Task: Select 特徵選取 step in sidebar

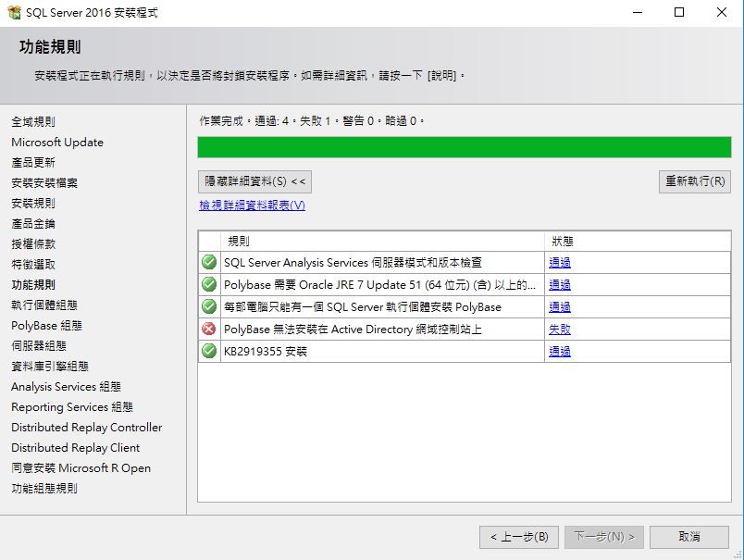Action: pos(33,265)
